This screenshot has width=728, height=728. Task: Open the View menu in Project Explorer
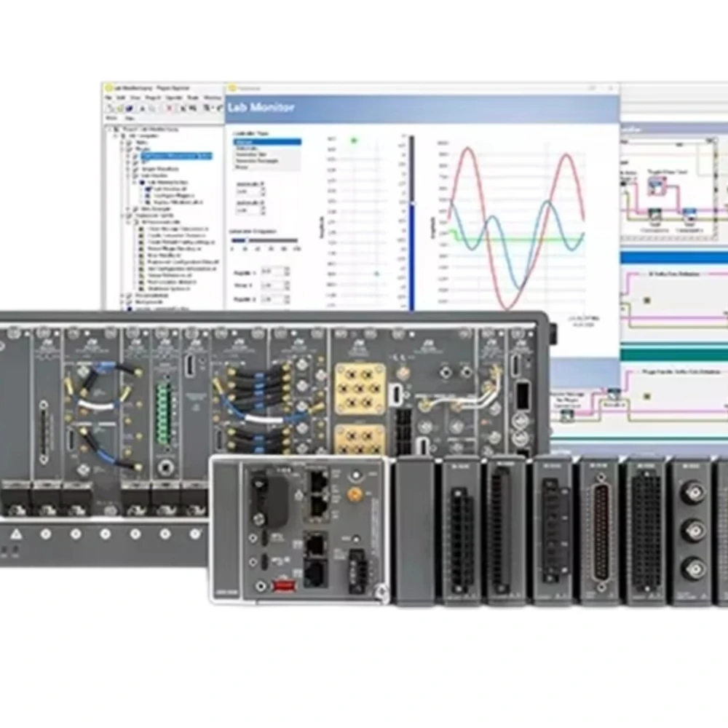135,98
